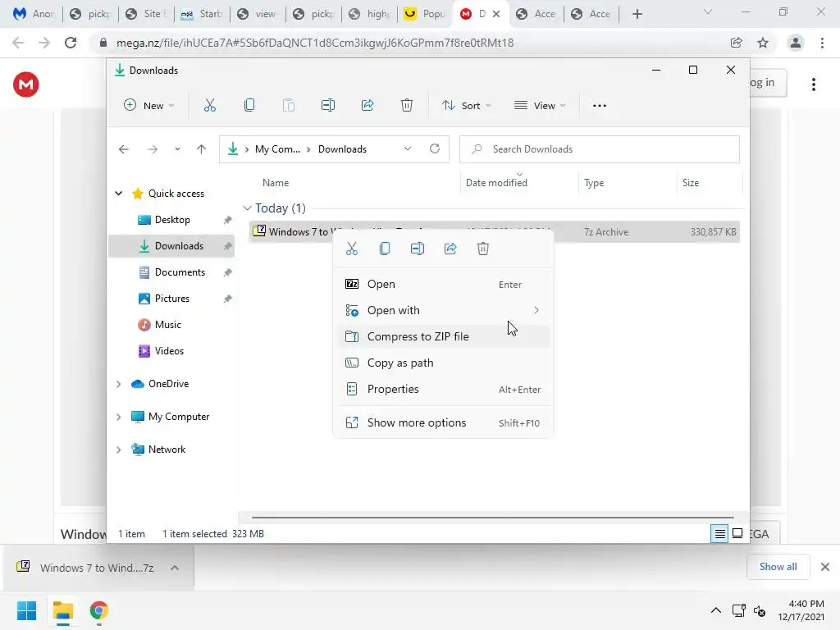Choose Open in the context menu
840x630 pixels.
pyautogui.click(x=444, y=285)
